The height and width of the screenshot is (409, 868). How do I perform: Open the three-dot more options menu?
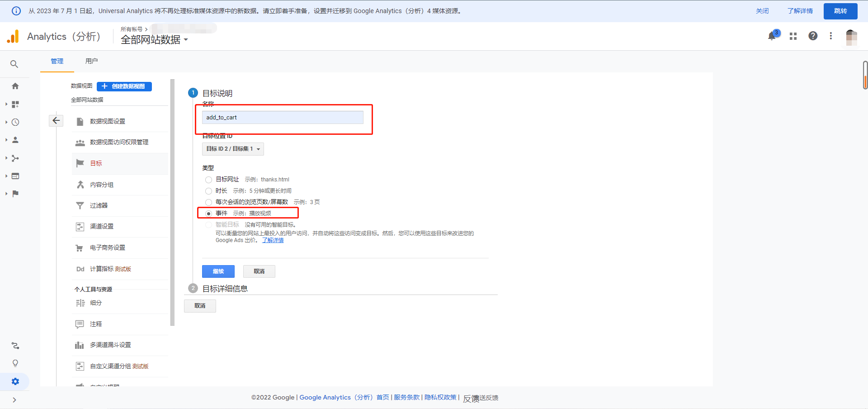coord(831,36)
